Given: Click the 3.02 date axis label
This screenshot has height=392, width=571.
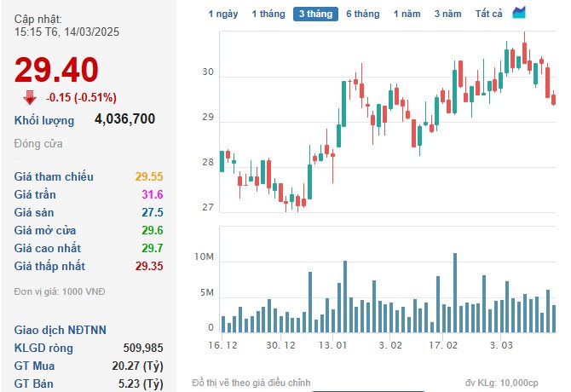Looking at the screenshot, I should point(390,345).
